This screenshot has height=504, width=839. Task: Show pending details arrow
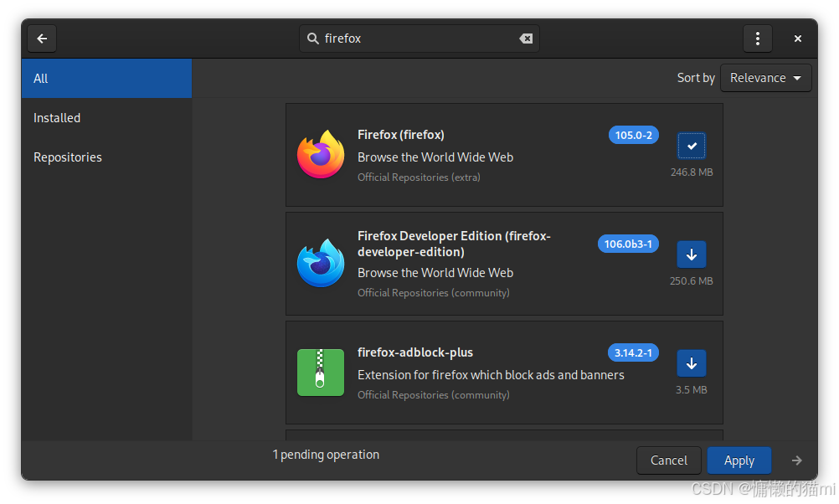797,460
